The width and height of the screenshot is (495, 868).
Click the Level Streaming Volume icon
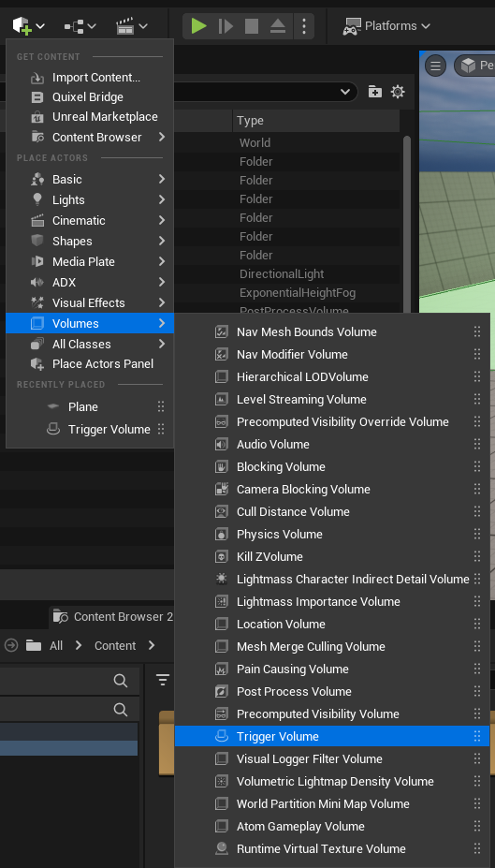coord(221,399)
